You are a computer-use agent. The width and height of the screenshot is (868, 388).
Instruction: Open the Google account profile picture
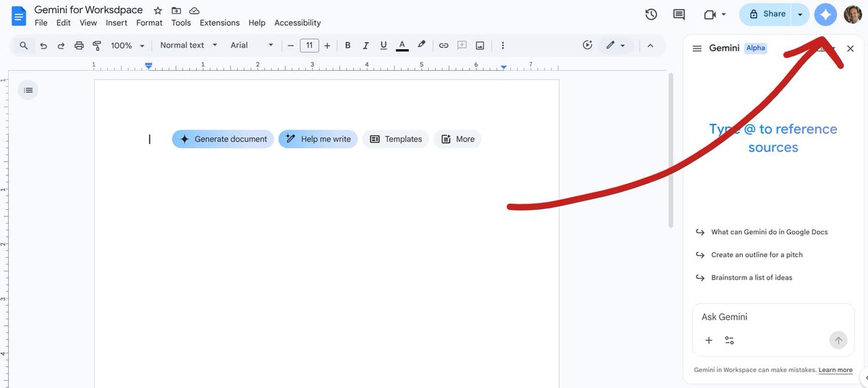[x=853, y=14]
